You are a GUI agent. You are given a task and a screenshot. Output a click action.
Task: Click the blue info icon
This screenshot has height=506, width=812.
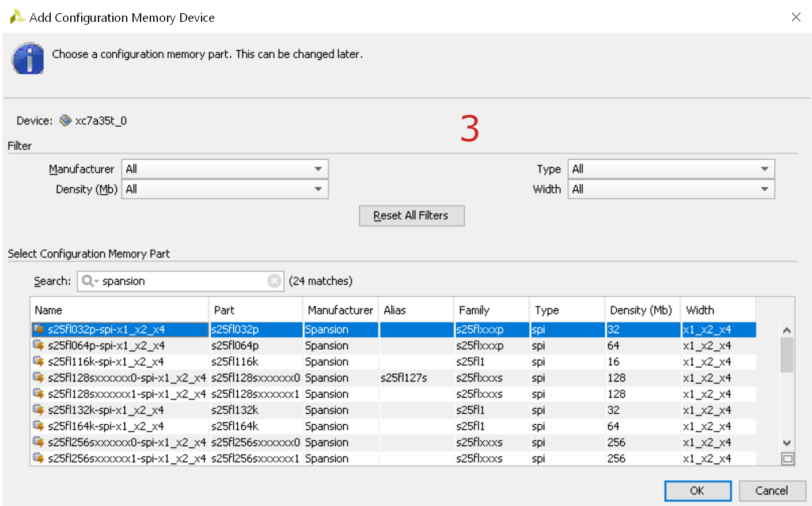[x=28, y=59]
